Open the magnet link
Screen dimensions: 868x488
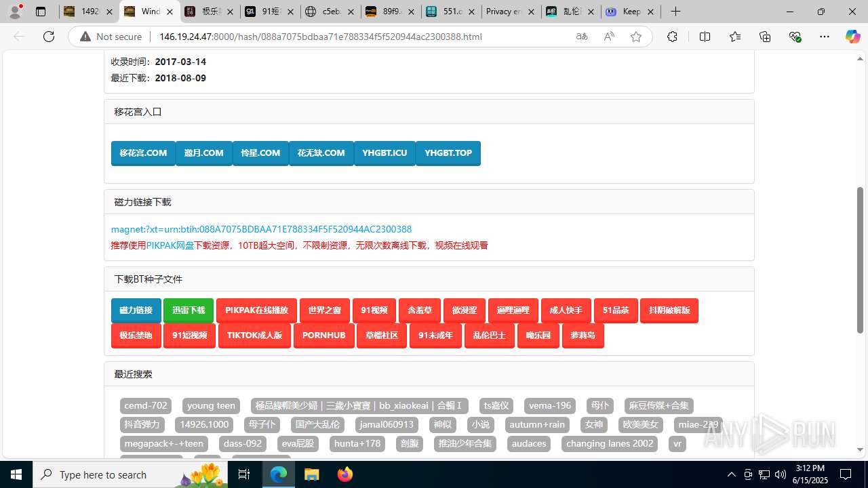pyautogui.click(x=261, y=229)
